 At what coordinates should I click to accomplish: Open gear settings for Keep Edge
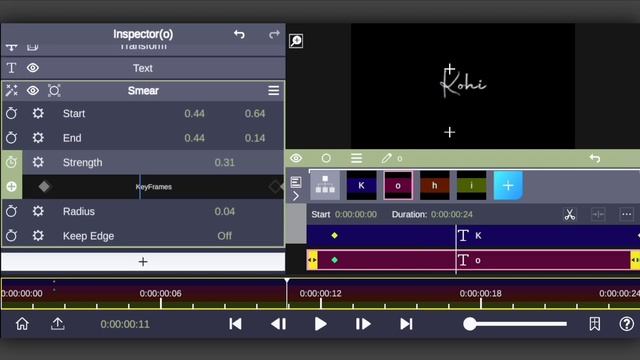click(x=38, y=236)
